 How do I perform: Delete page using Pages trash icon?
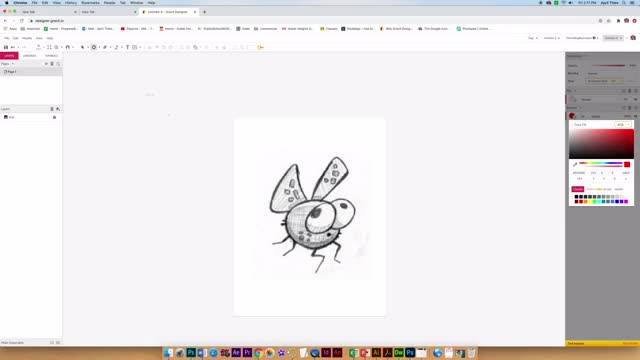[x=52, y=64]
